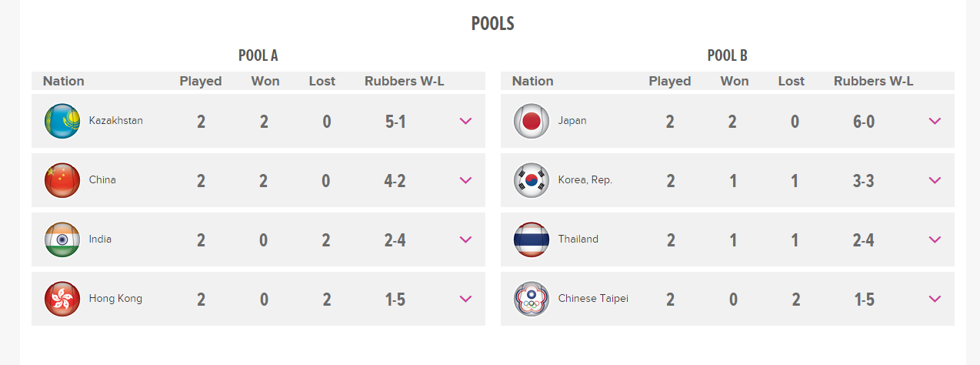Open the Kazakhstan nation name link

click(x=115, y=121)
